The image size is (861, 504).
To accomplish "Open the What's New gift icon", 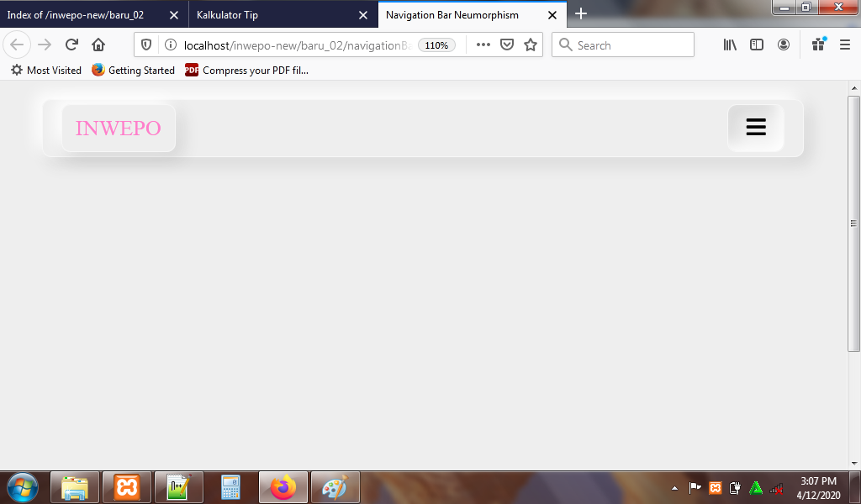I will pyautogui.click(x=819, y=45).
